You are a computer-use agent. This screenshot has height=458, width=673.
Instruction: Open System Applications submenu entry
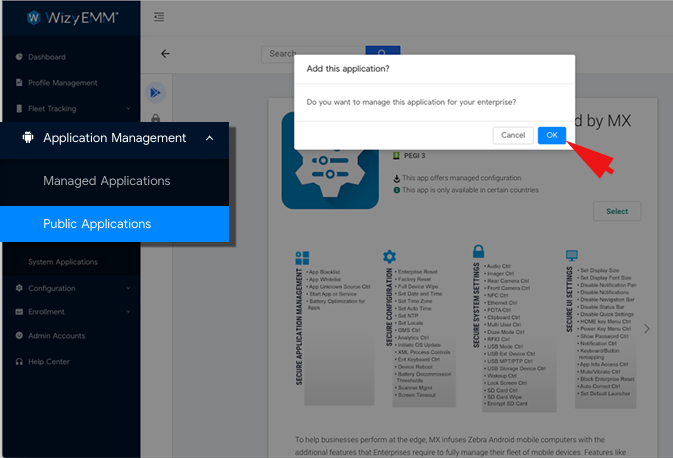63,262
